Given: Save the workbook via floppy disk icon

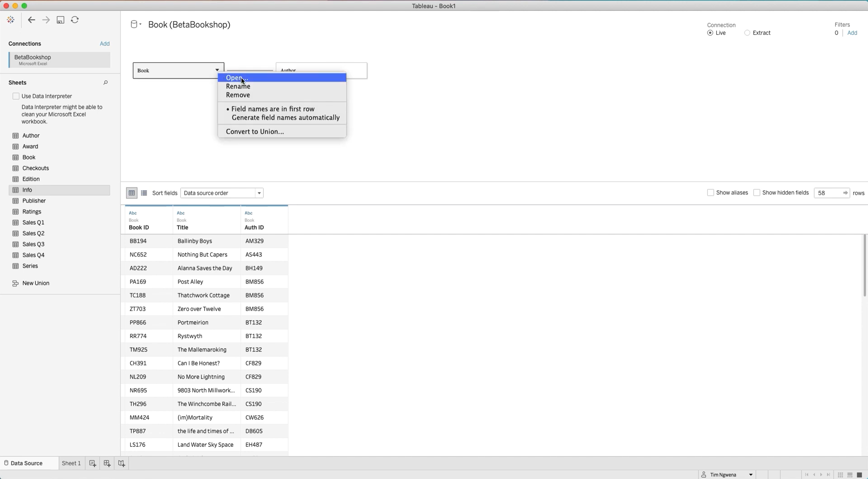Looking at the screenshot, I should [x=60, y=20].
